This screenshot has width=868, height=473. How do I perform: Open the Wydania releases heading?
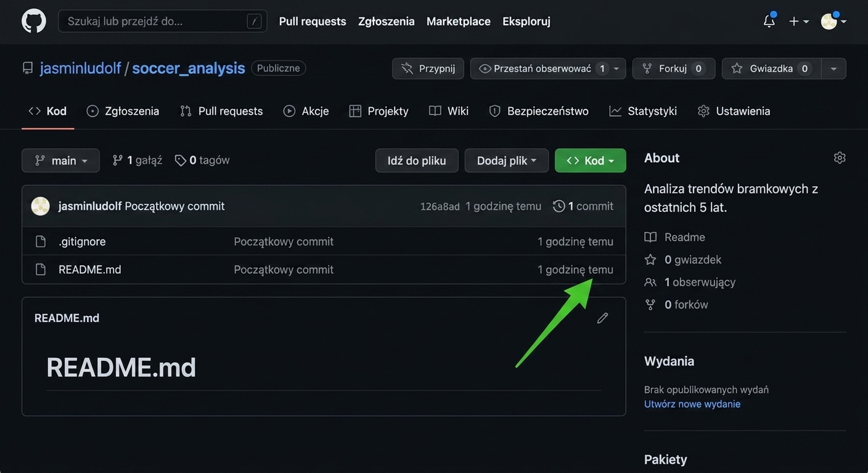point(669,361)
